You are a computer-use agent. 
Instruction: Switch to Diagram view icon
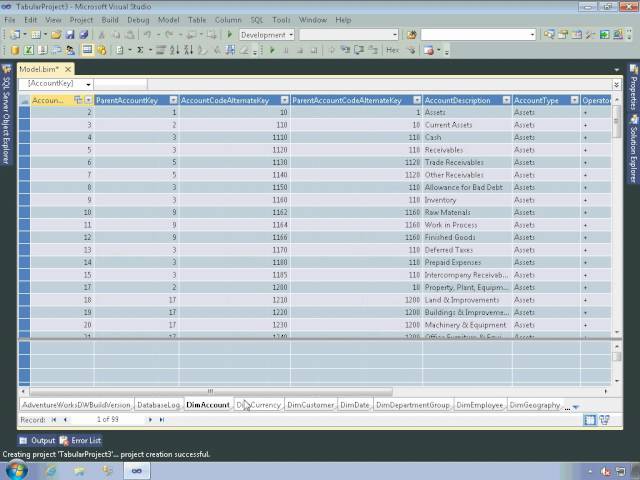point(604,420)
